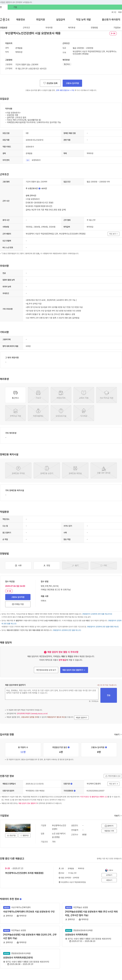The height and width of the screenshot is (980, 122).
Task: Open 더보기 for 입사지원 현황
Action: tap(118, 735)
